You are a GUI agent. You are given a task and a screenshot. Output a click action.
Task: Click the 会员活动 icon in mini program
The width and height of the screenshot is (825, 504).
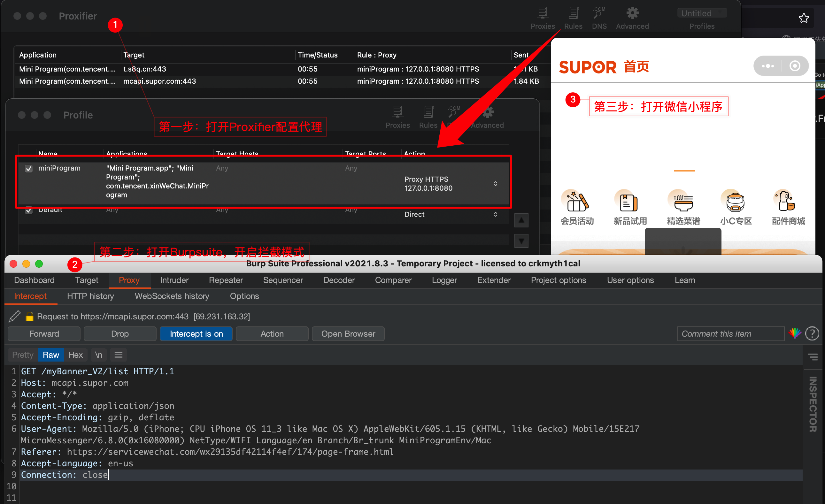(x=577, y=202)
